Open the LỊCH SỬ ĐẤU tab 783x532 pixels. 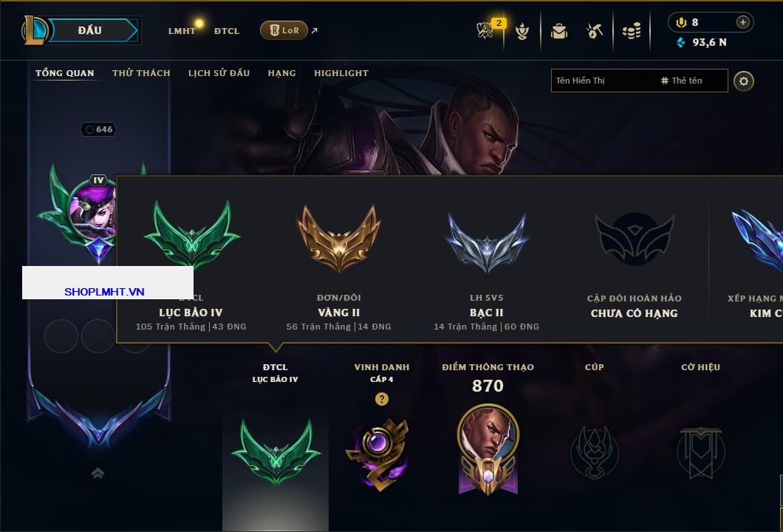tap(219, 73)
